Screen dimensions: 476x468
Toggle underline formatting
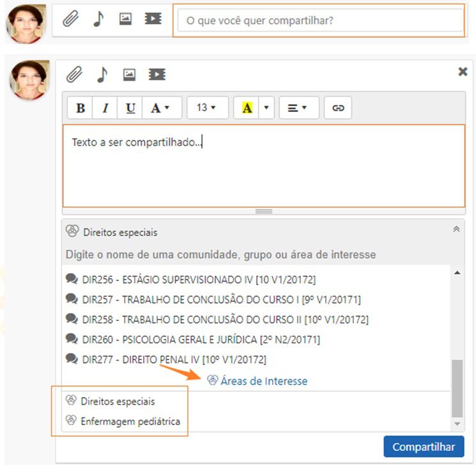coord(130,108)
